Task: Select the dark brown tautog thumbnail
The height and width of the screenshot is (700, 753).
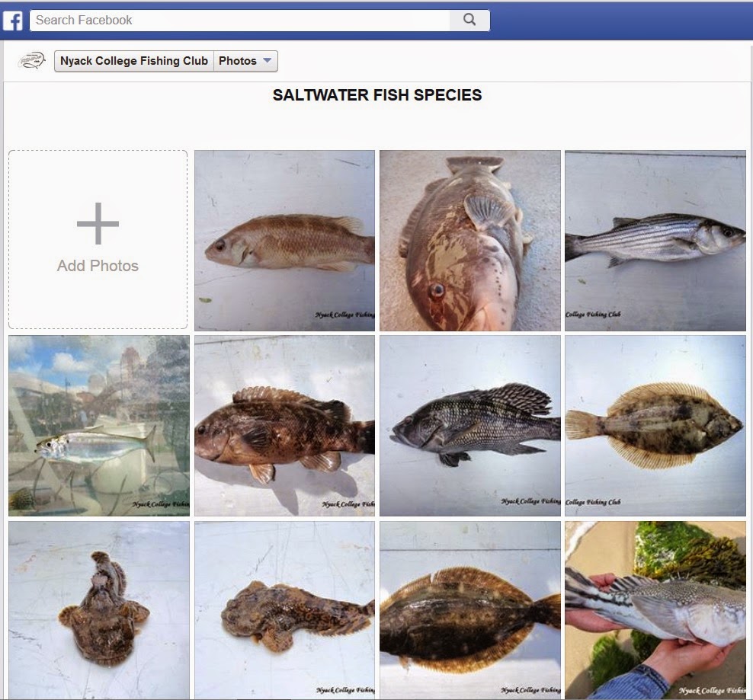Action: tap(284, 425)
